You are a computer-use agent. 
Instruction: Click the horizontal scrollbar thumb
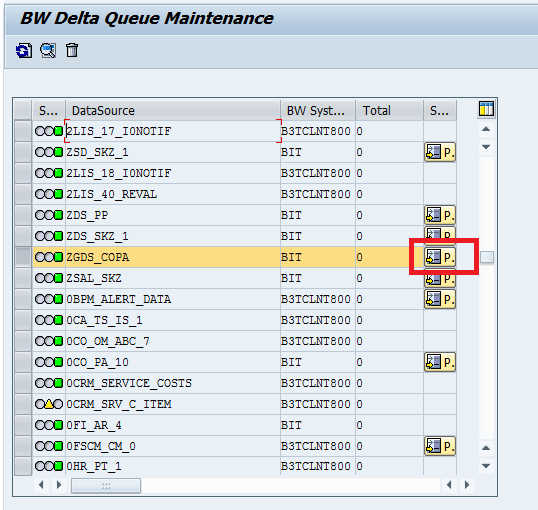(106, 486)
